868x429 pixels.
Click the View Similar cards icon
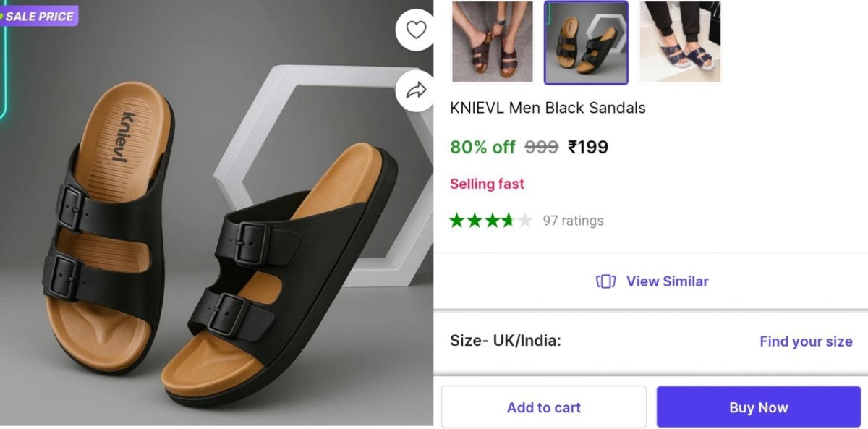[x=605, y=281]
